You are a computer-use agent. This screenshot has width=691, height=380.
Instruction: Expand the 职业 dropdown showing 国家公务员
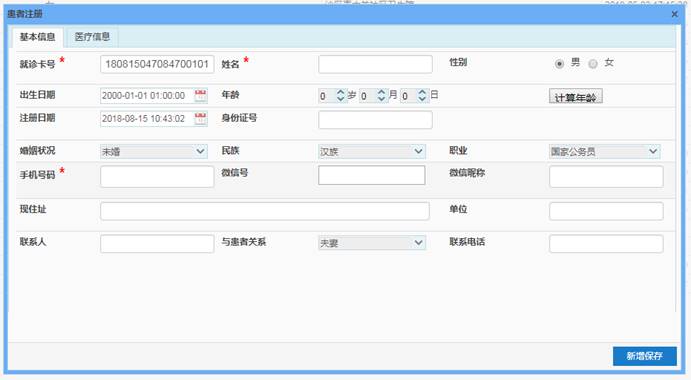(x=605, y=151)
